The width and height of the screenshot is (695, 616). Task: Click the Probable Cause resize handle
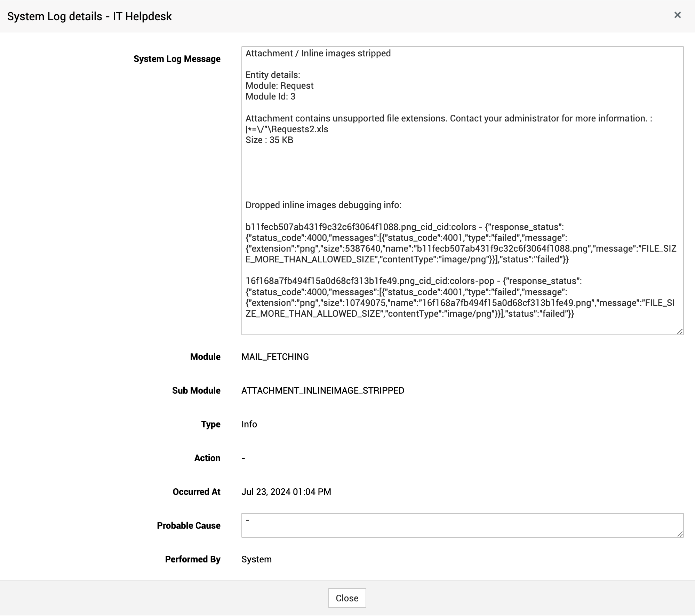pos(680,534)
